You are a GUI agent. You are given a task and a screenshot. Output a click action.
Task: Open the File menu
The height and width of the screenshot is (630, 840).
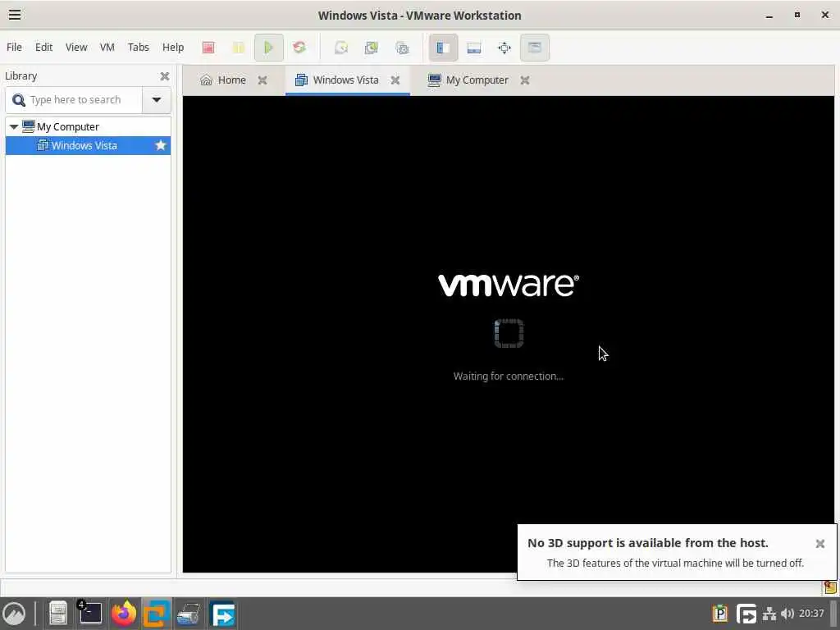point(14,47)
